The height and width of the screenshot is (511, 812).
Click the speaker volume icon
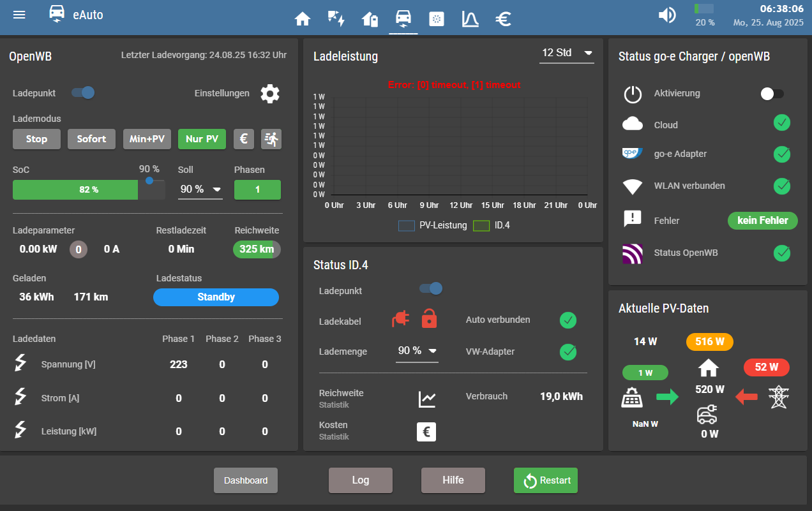pyautogui.click(x=667, y=15)
